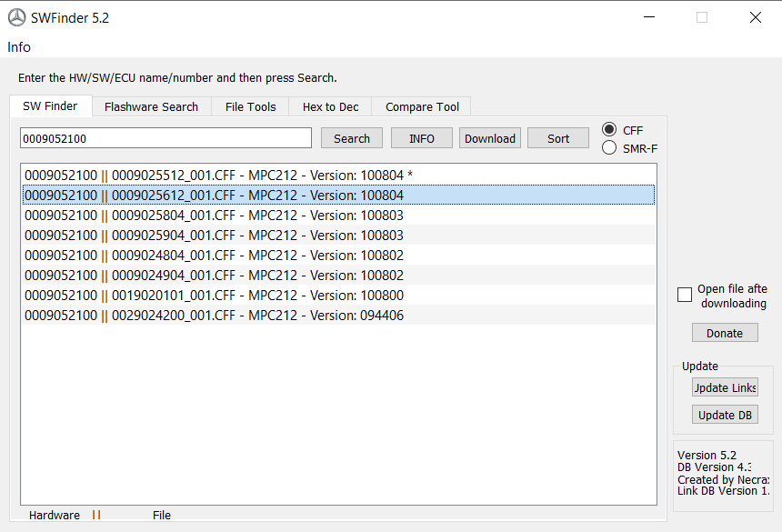Minimize the SWFinder window
Image resolution: width=782 pixels, height=532 pixels.
pyautogui.click(x=649, y=17)
